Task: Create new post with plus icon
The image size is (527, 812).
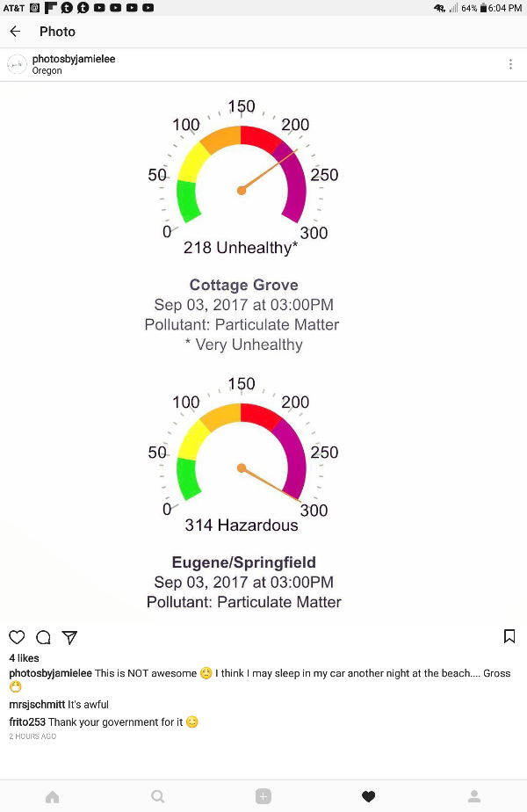Action: 263,796
